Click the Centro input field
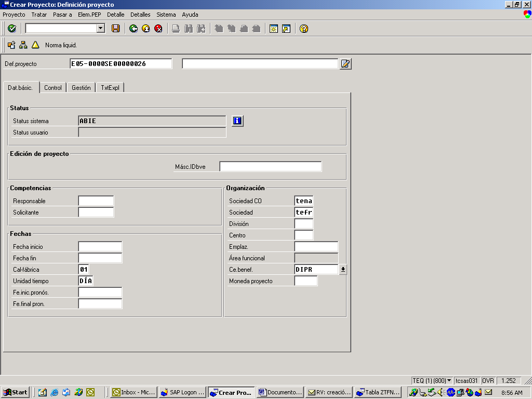Image resolution: width=532 pixels, height=399 pixels. pos(303,235)
